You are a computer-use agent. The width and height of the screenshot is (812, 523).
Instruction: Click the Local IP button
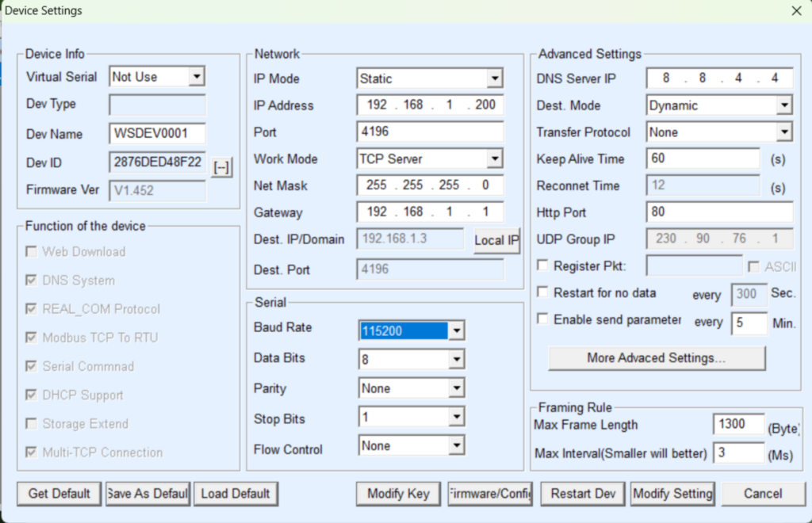[496, 240]
